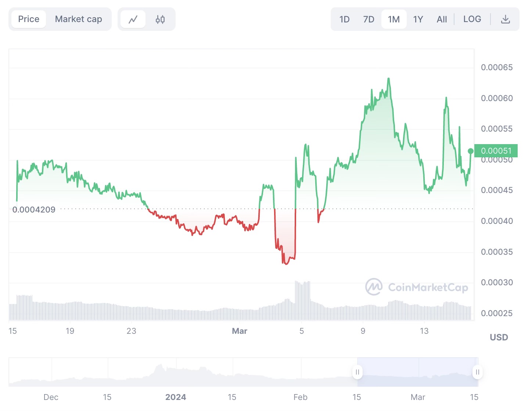Click the 0.00030 y-axis label
Image resolution: width=532 pixels, height=411 pixels.
coord(497,282)
